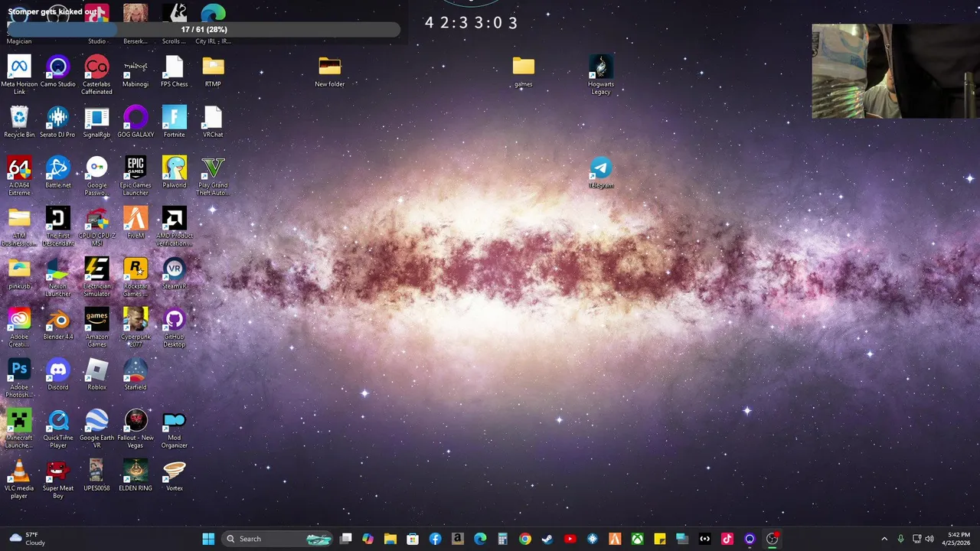Open the Xbox app from taskbar
This screenshot has height=551, width=980.
click(637, 539)
